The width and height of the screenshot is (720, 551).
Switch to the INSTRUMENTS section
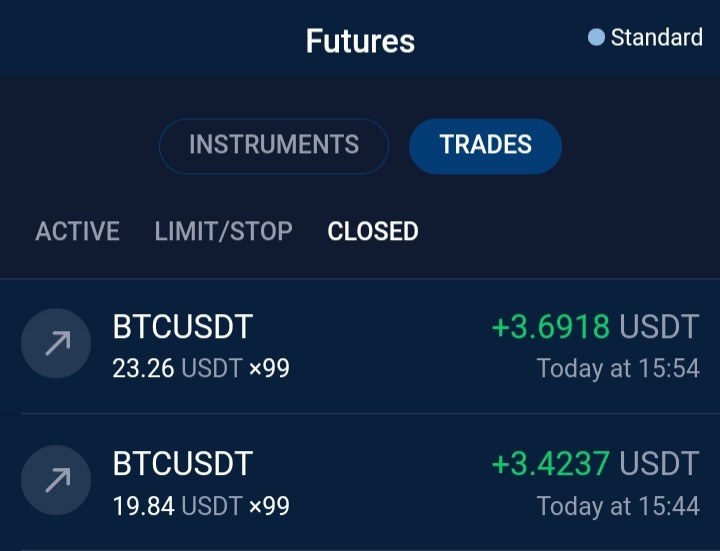click(x=274, y=146)
